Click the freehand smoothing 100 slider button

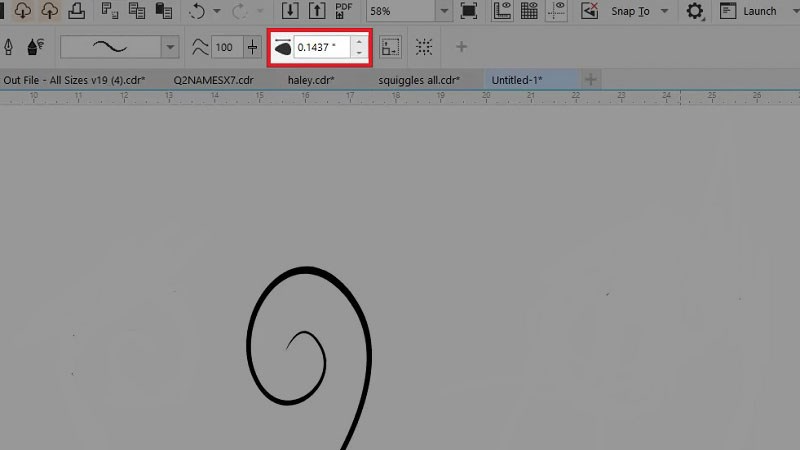[x=253, y=47]
